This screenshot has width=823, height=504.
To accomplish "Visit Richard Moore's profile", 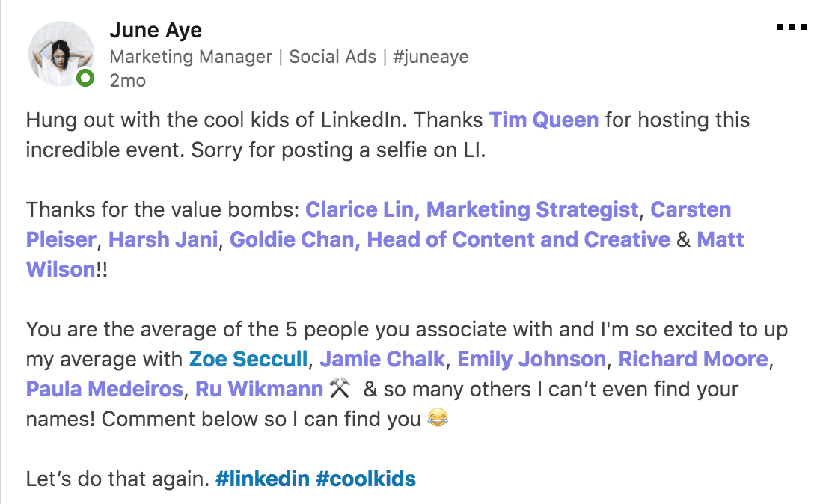I will pyautogui.click(x=692, y=359).
